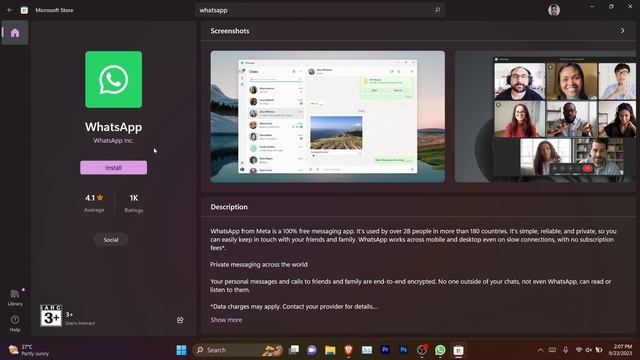Click the WhatsApp app title text

[x=113, y=127]
